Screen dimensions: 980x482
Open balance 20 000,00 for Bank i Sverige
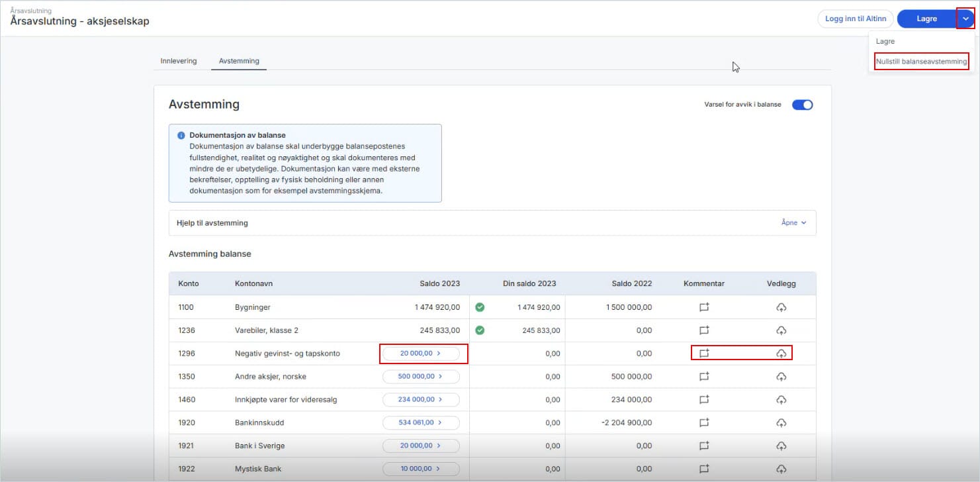tap(421, 446)
